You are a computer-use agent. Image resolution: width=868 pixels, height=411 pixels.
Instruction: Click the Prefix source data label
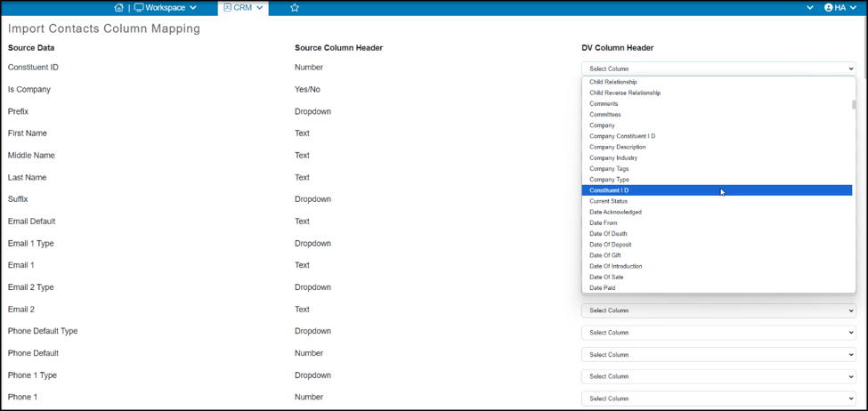click(x=18, y=112)
